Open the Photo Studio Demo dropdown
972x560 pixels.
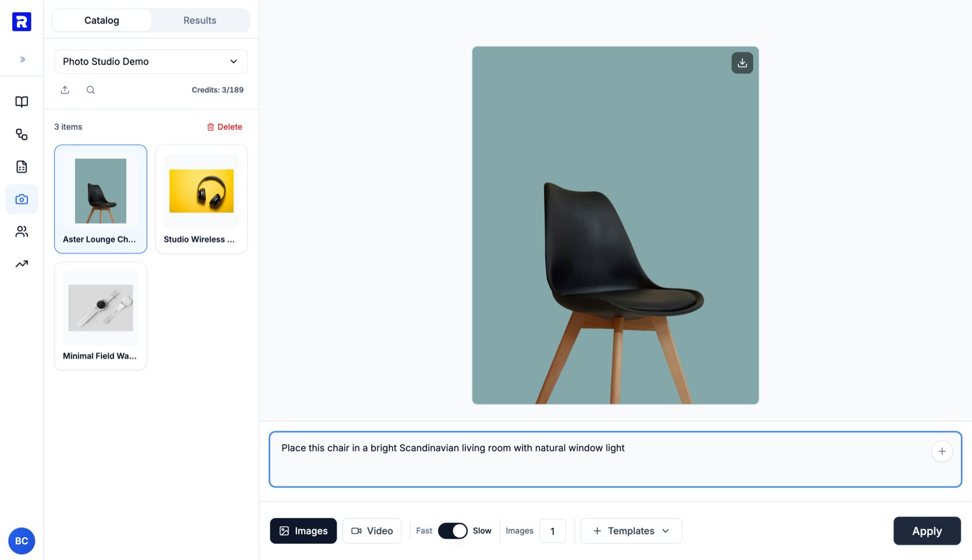(151, 61)
